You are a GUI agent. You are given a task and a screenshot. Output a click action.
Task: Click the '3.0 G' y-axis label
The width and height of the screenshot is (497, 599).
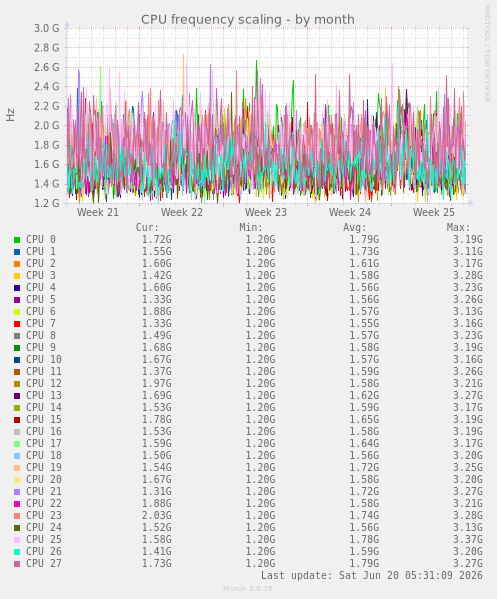tap(47, 28)
